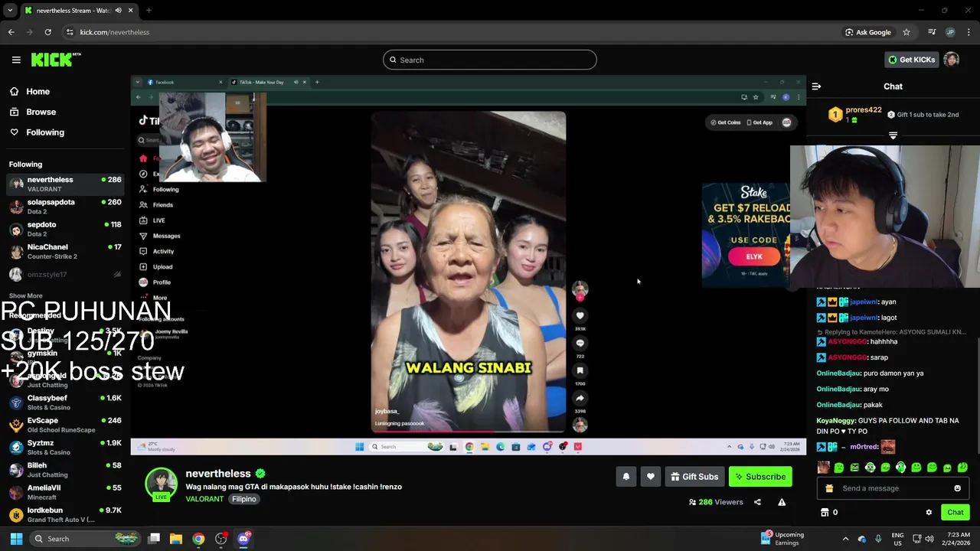Click the chat gift box icon

tap(829, 488)
